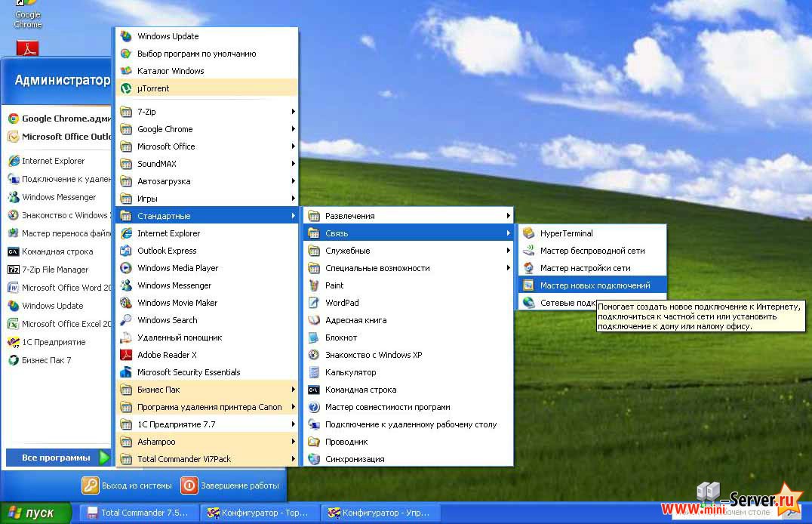The width and height of the screenshot is (812, 524).
Task: Click the пуск start button
Action: point(35,513)
